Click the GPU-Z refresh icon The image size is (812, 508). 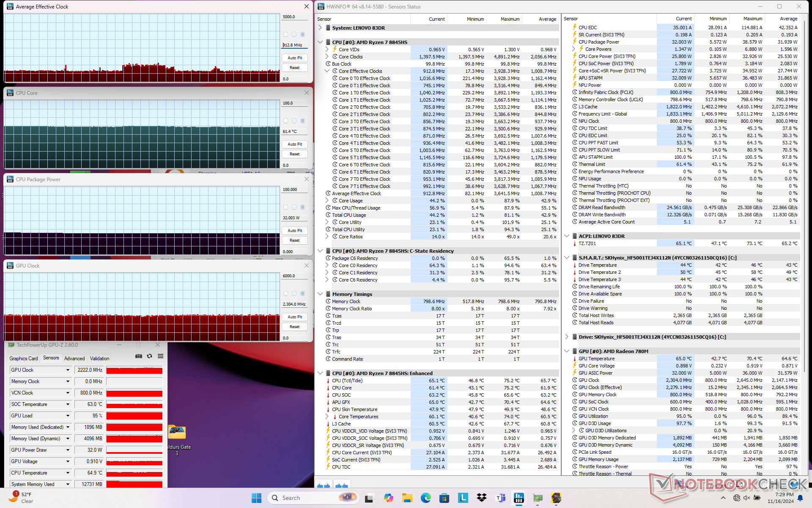coord(149,356)
